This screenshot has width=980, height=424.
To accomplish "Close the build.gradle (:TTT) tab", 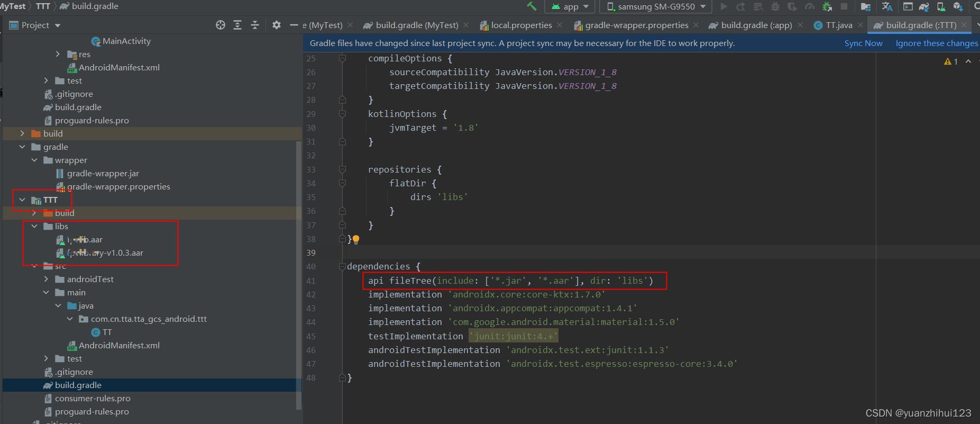I will click(x=964, y=25).
